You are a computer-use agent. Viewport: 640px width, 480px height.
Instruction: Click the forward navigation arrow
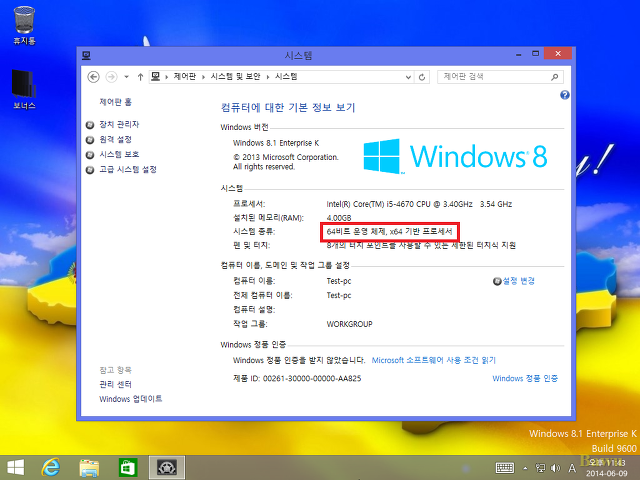tap(111, 77)
